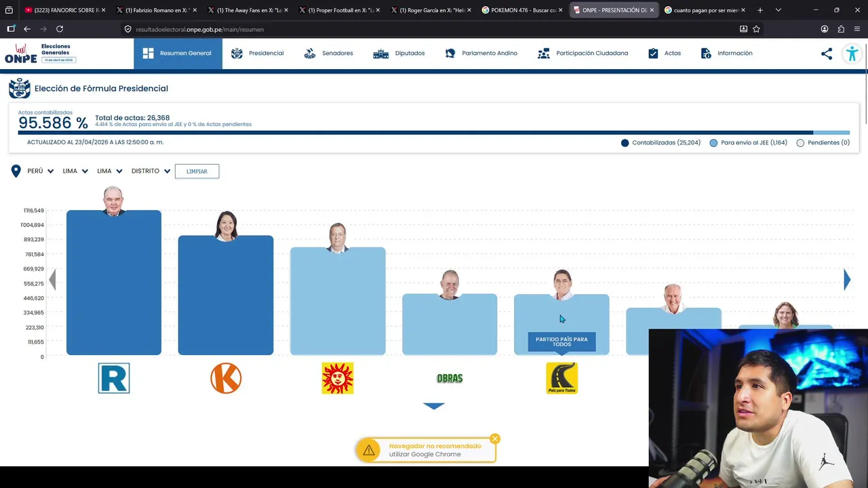
Task: Open the sidebar panel icon
Action: 11,29
